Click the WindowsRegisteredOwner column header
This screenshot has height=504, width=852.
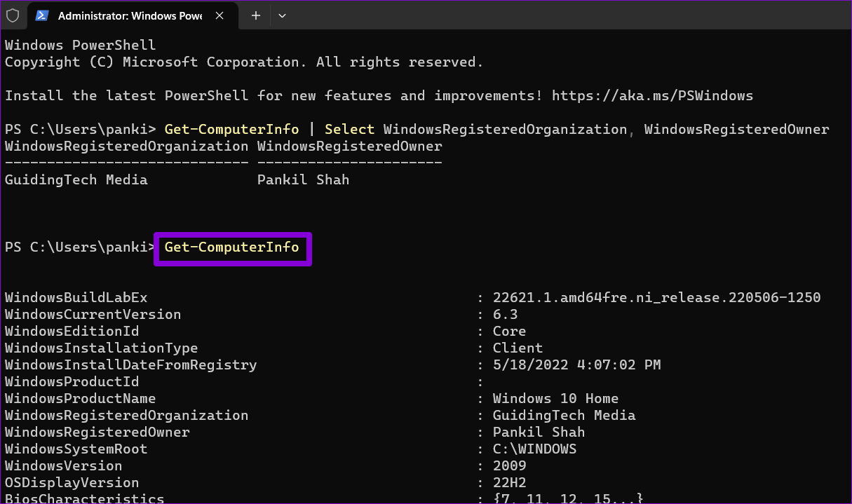[x=349, y=146]
